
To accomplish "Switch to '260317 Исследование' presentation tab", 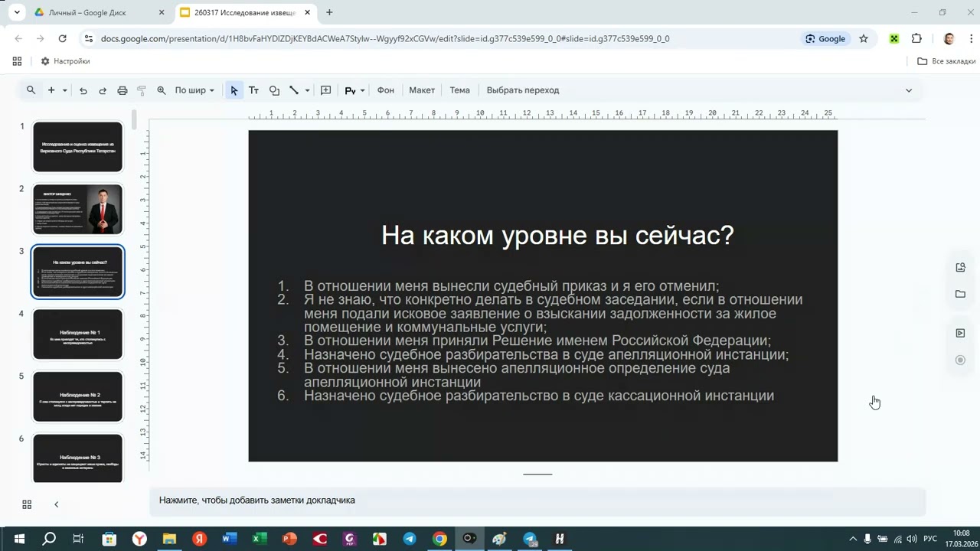I will [x=245, y=13].
